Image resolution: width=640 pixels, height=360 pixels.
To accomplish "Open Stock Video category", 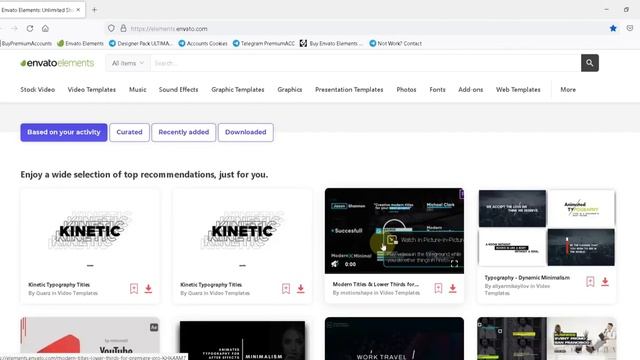I will pyautogui.click(x=38, y=89).
